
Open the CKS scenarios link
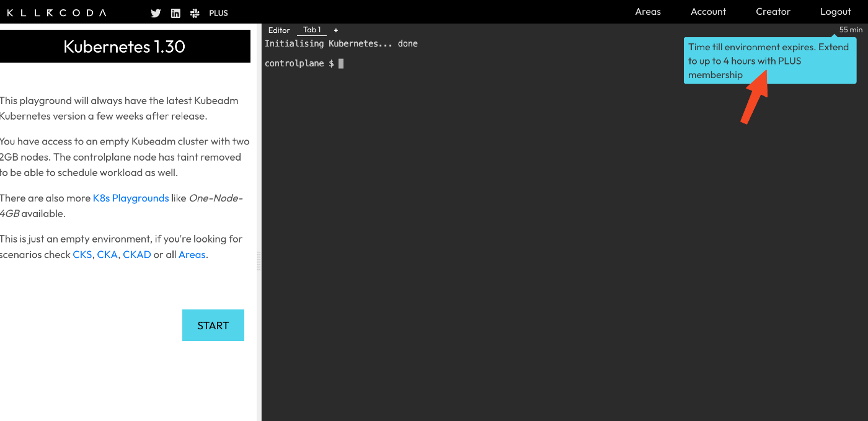(82, 255)
